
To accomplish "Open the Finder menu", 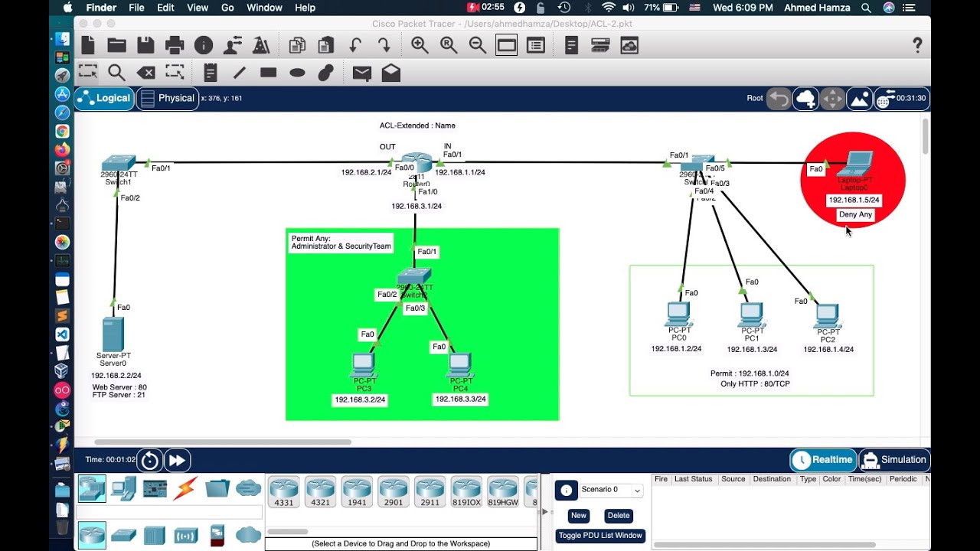I will [101, 8].
